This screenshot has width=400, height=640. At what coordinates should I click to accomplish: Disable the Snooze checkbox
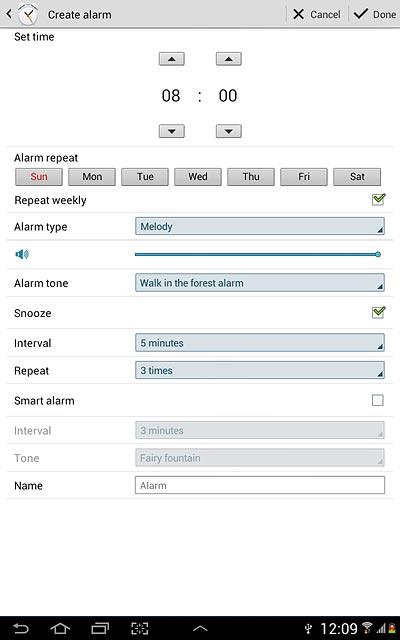[x=378, y=313]
